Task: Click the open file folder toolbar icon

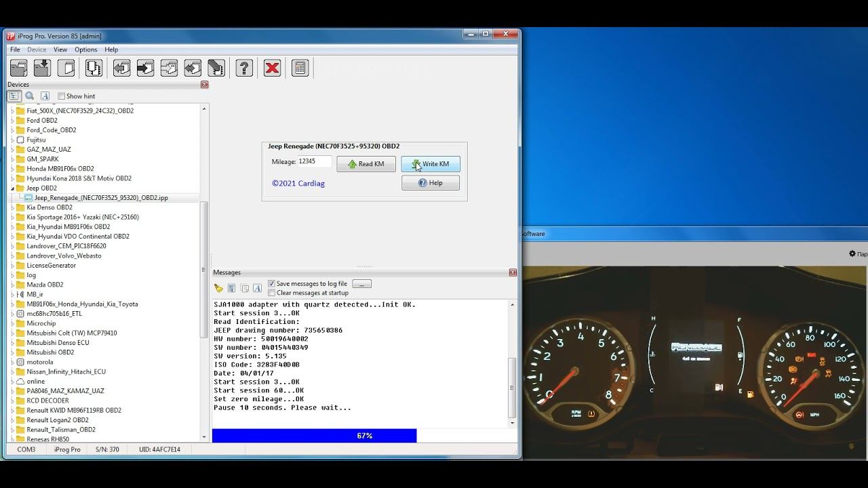Action: click(x=19, y=68)
